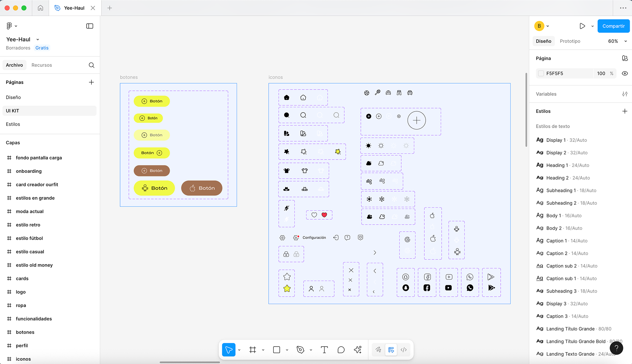Image resolution: width=632 pixels, height=364 pixels.
Task: Select the Move tool in toolbar
Action: pos(229,350)
